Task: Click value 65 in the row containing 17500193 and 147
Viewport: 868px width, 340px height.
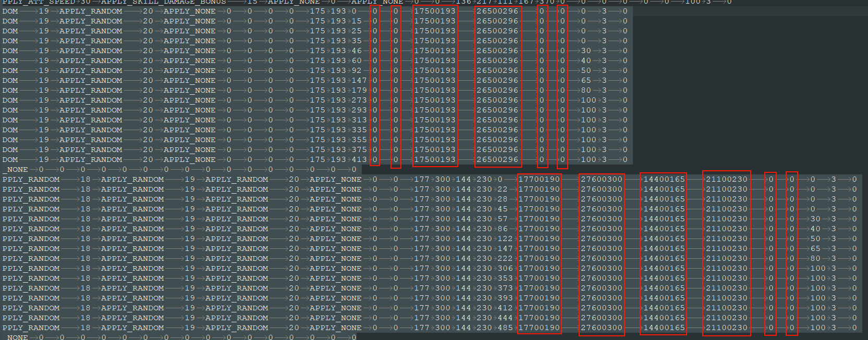Action: [586, 81]
